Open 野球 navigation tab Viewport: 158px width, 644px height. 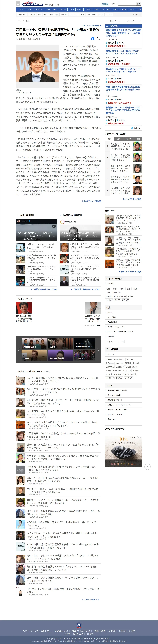tap(48, 9)
